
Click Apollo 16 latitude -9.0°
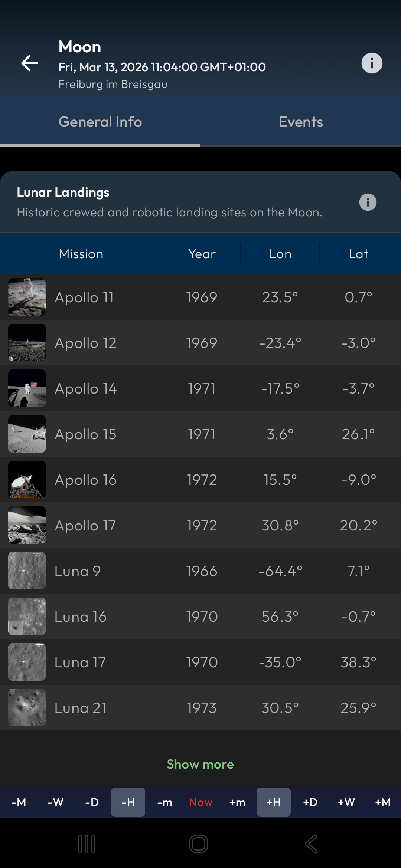click(x=359, y=480)
